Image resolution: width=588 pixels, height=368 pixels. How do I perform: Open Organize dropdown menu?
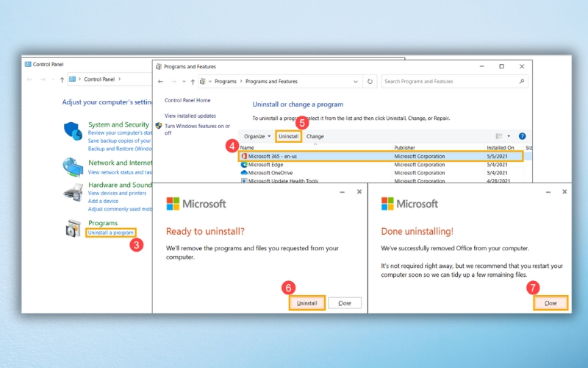click(x=257, y=136)
